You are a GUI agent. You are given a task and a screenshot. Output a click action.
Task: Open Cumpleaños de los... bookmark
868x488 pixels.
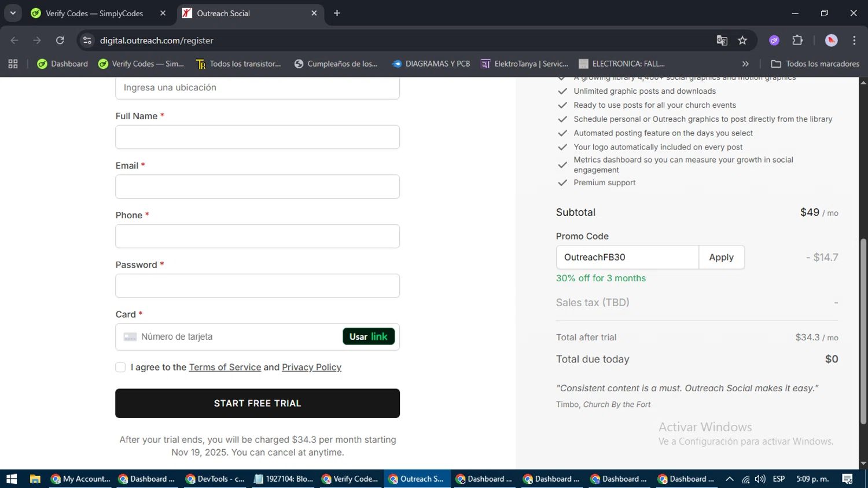click(x=336, y=64)
